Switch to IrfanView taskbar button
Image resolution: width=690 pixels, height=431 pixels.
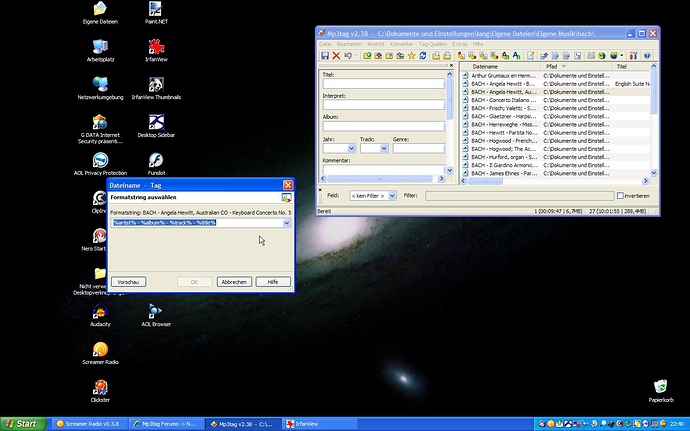320,424
